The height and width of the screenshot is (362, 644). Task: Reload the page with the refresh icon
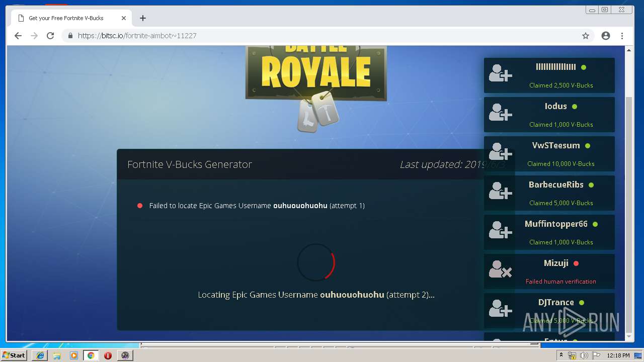click(50, 36)
